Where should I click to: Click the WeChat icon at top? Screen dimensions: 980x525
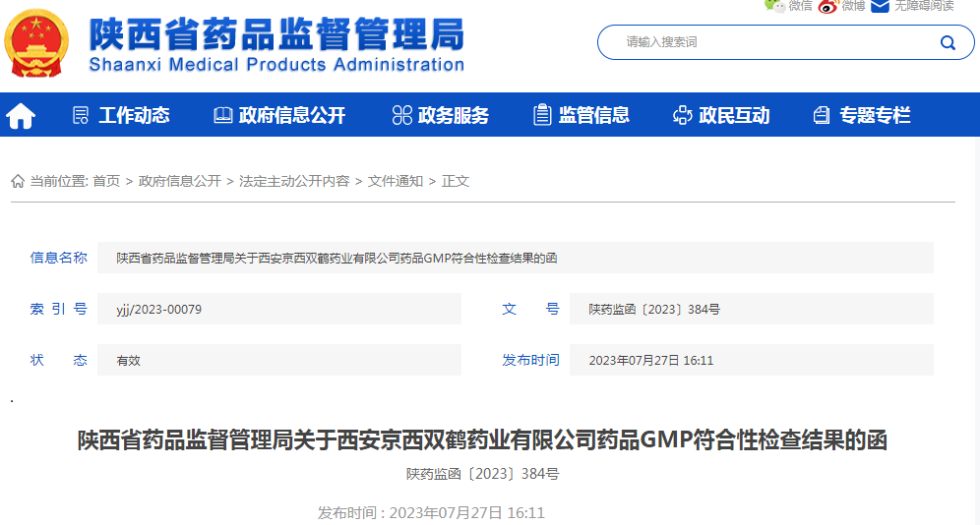(x=775, y=6)
